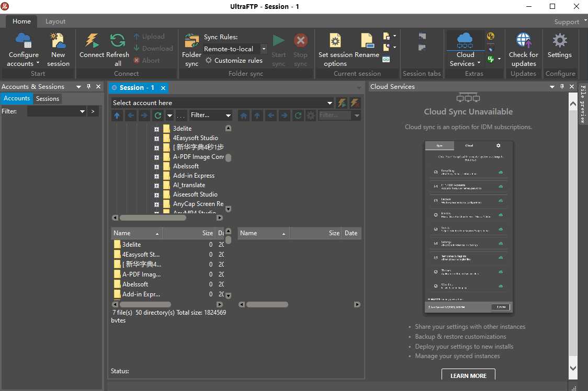Viewport: 588px width, 391px height.
Task: Expand the Abelssoft tree node
Action: click(157, 167)
